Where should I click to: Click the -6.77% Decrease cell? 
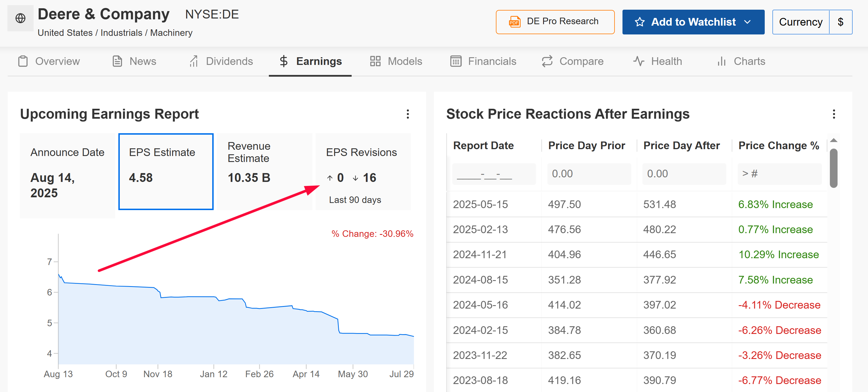780,381
